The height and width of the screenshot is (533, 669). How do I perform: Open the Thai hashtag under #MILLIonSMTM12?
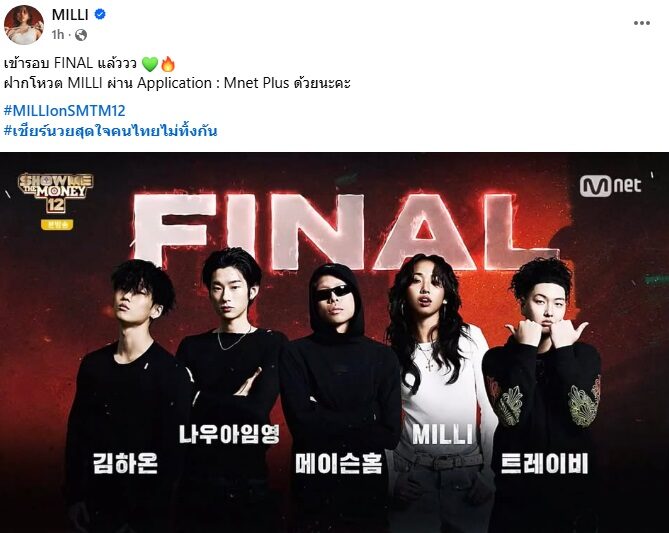(111, 131)
